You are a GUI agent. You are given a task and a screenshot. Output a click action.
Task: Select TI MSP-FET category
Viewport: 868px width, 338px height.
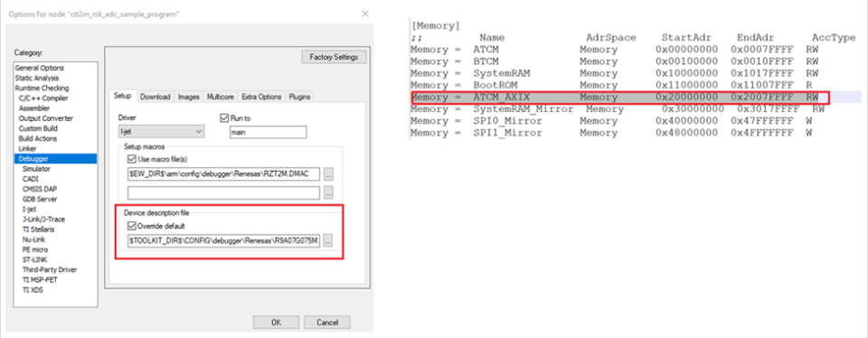pos(40,279)
